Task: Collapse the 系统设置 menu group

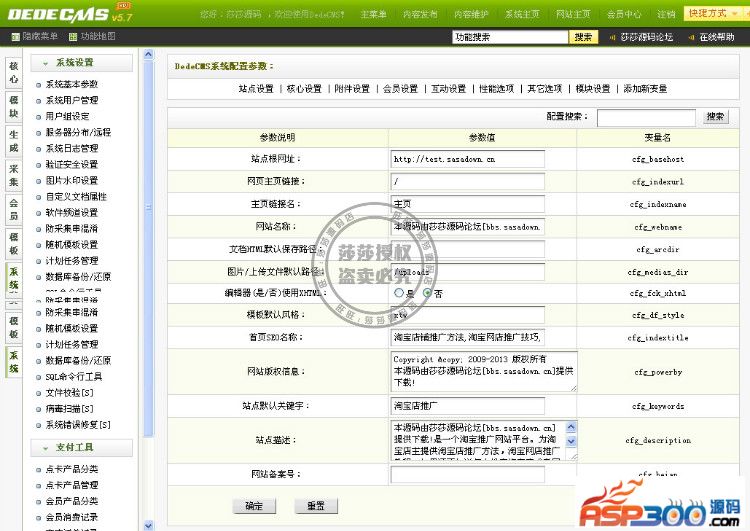Action: point(81,63)
